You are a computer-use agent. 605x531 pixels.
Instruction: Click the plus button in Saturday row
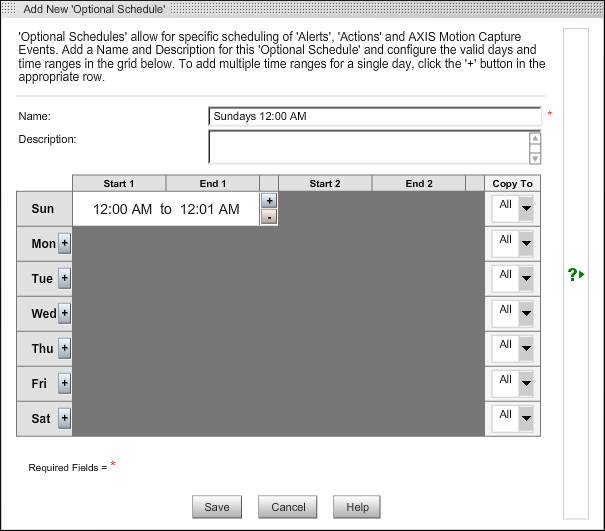coord(65,418)
